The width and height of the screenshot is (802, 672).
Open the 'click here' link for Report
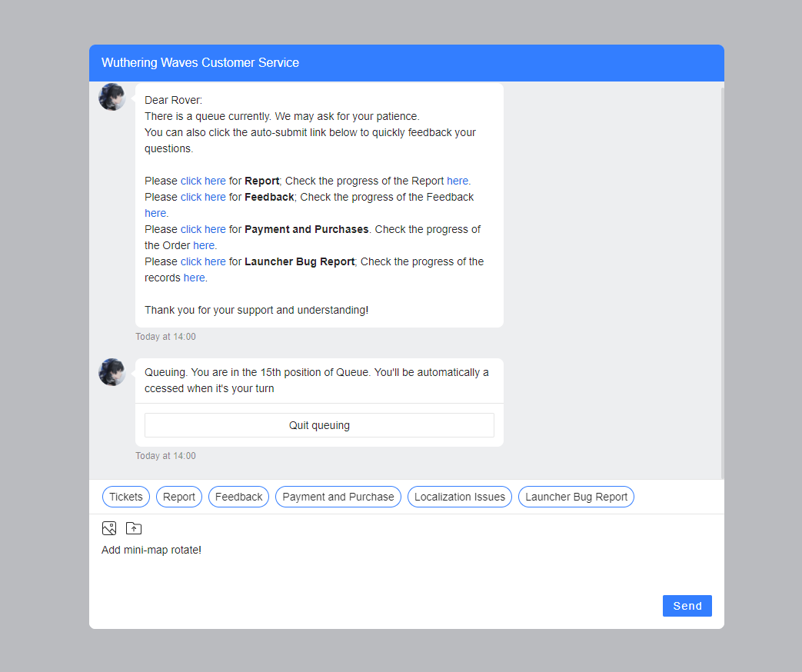(x=203, y=181)
